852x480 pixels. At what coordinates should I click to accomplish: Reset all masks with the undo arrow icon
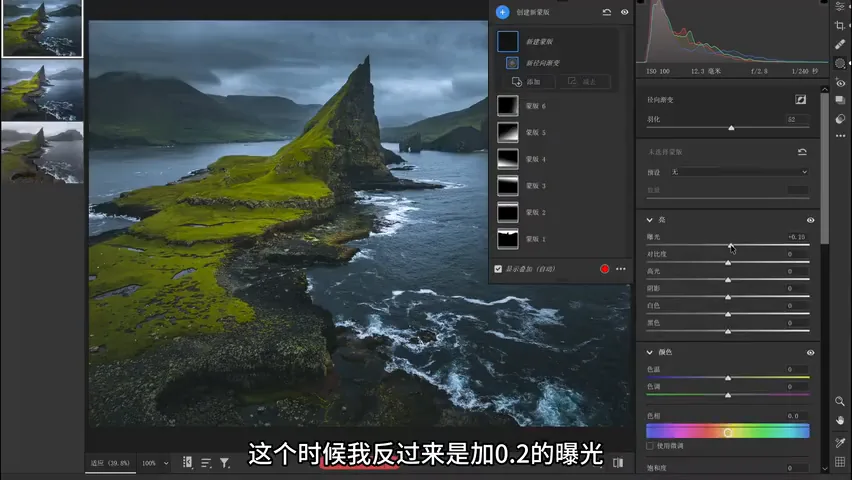pyautogui.click(x=607, y=12)
